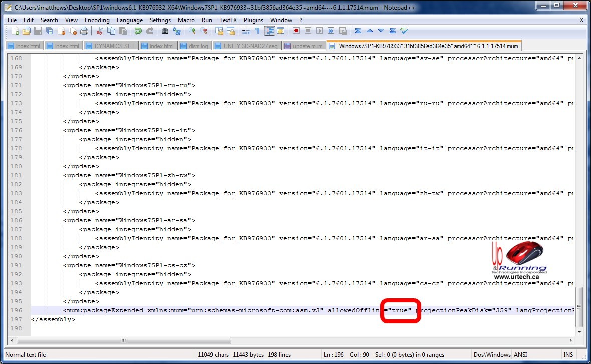Start macro recording with red dot icon
This screenshot has width=591, height=364.
296,31
